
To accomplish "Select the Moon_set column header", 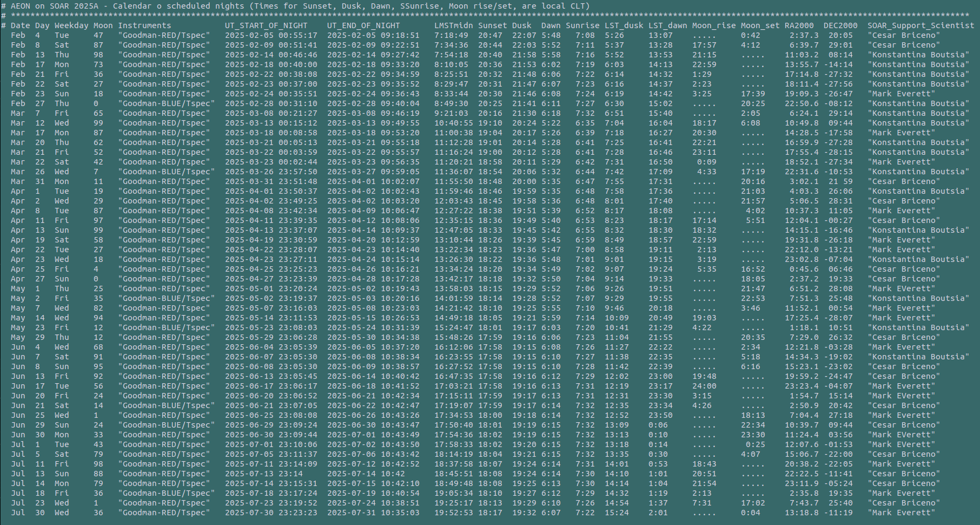I will (x=760, y=25).
